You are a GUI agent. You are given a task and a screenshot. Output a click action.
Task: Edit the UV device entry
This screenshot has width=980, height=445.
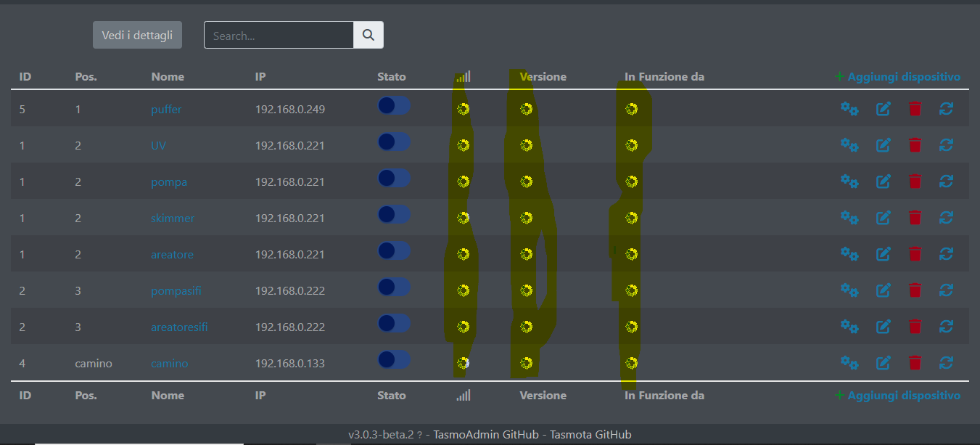pyautogui.click(x=884, y=145)
